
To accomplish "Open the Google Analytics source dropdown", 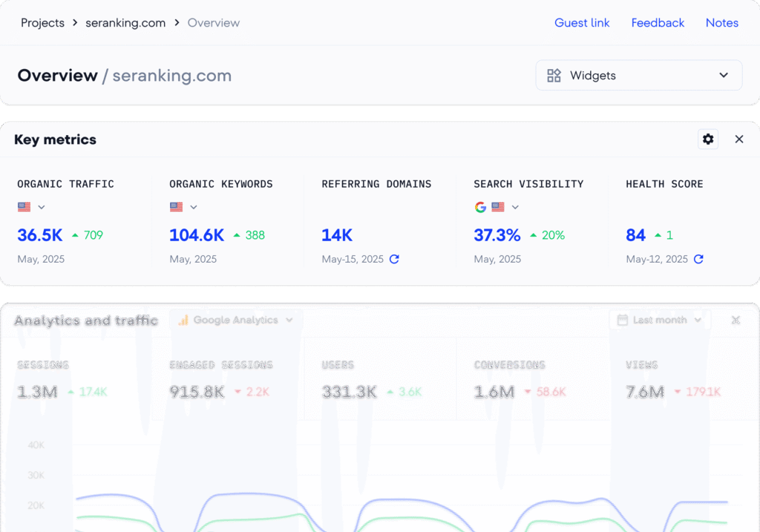I will pyautogui.click(x=235, y=321).
